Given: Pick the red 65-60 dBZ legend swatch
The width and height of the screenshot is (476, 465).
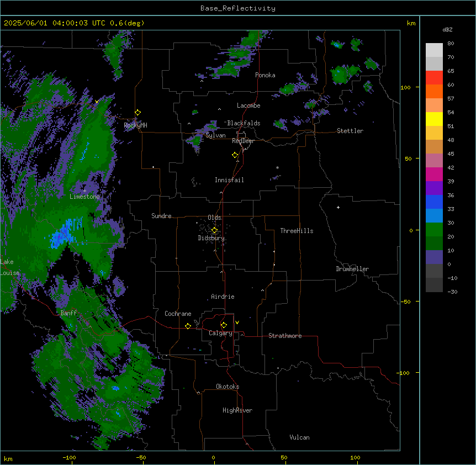Looking at the screenshot, I should [434, 78].
